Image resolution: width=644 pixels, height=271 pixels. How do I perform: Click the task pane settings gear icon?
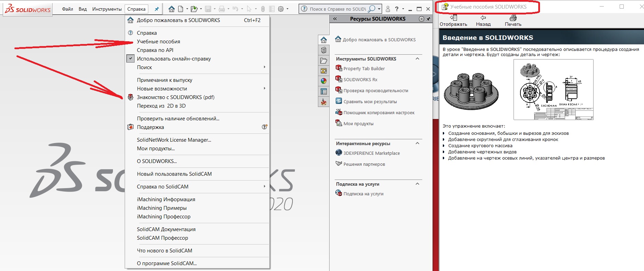pyautogui.click(x=422, y=19)
